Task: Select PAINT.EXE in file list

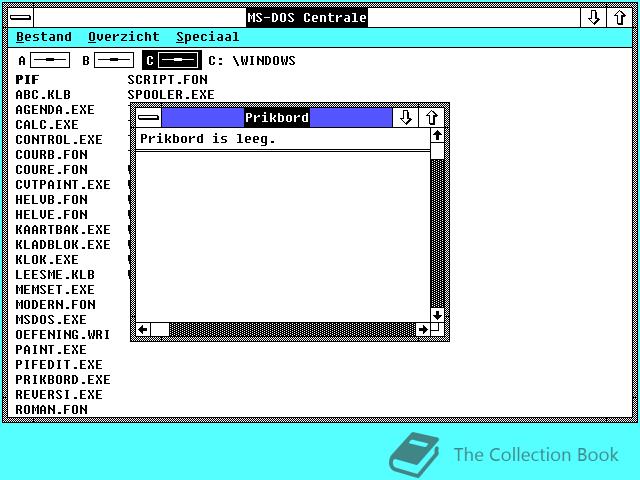Action: pyautogui.click(x=51, y=350)
